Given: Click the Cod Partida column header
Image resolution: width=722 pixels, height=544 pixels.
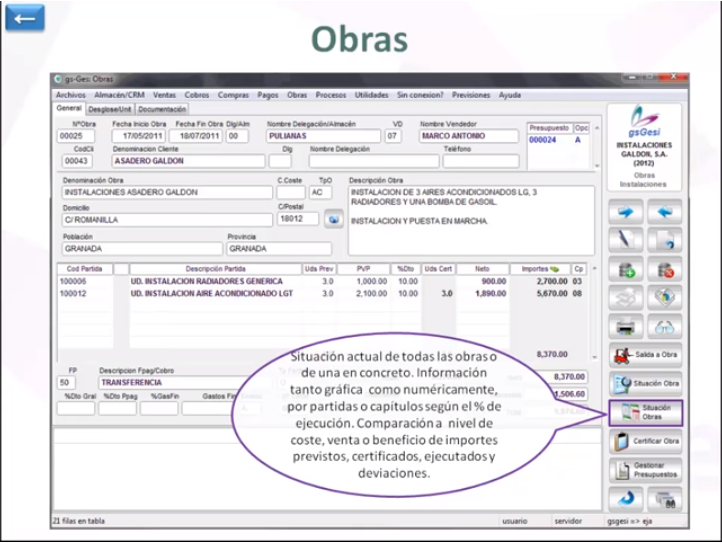Looking at the screenshot, I should (x=85, y=269).
